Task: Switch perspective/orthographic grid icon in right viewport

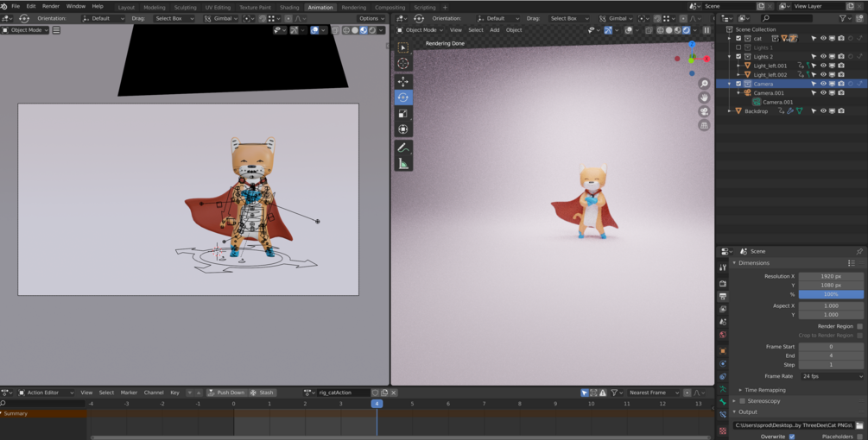Action: 704,125
